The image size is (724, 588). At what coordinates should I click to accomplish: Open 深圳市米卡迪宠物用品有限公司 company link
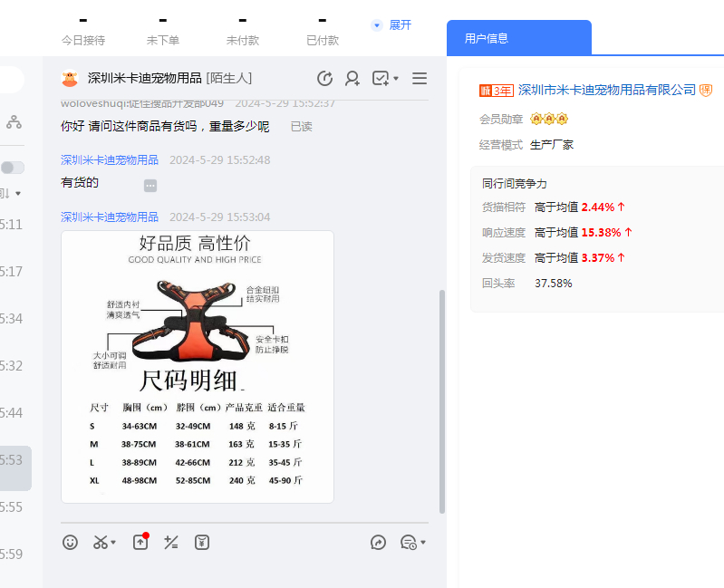point(606,90)
